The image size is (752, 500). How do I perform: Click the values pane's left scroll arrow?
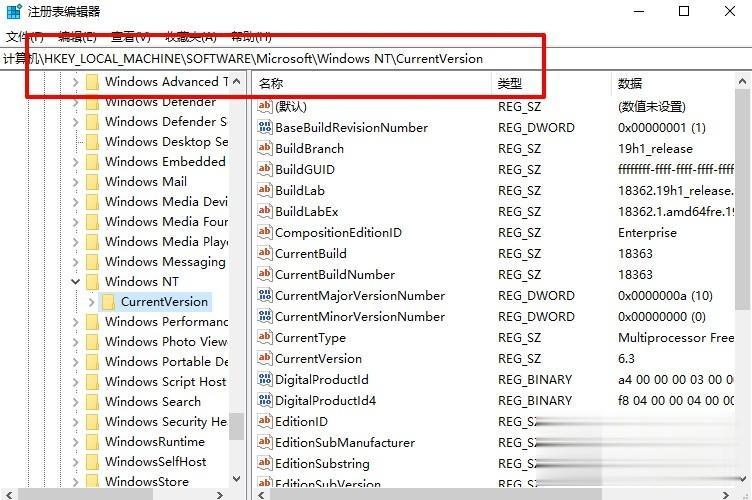point(260,494)
